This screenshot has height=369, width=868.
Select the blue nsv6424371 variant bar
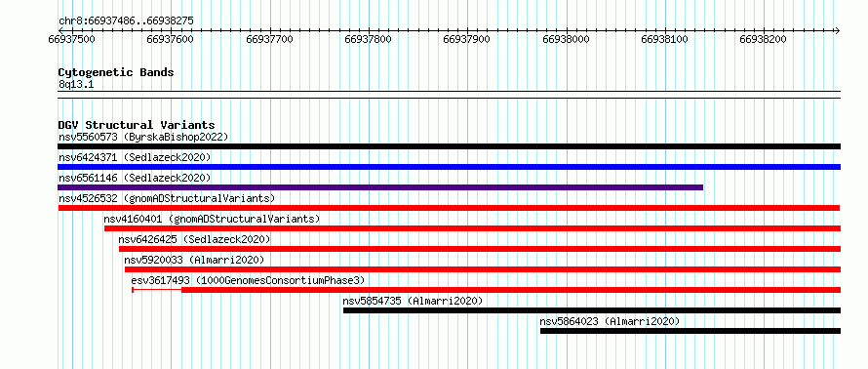coord(449,167)
